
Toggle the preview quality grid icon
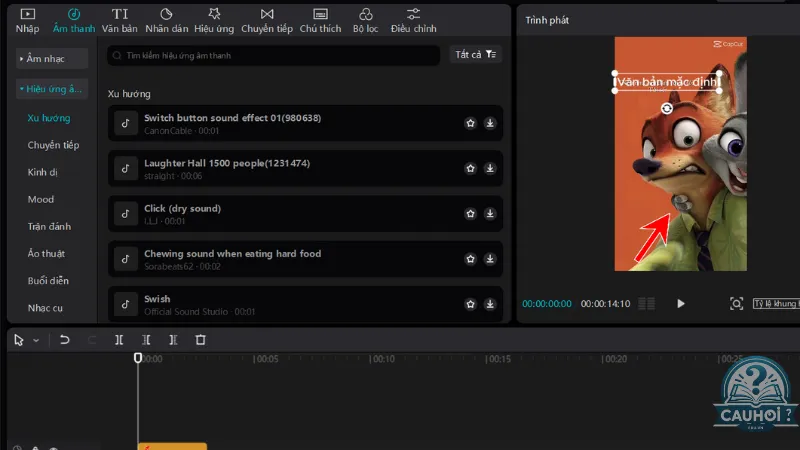click(646, 304)
